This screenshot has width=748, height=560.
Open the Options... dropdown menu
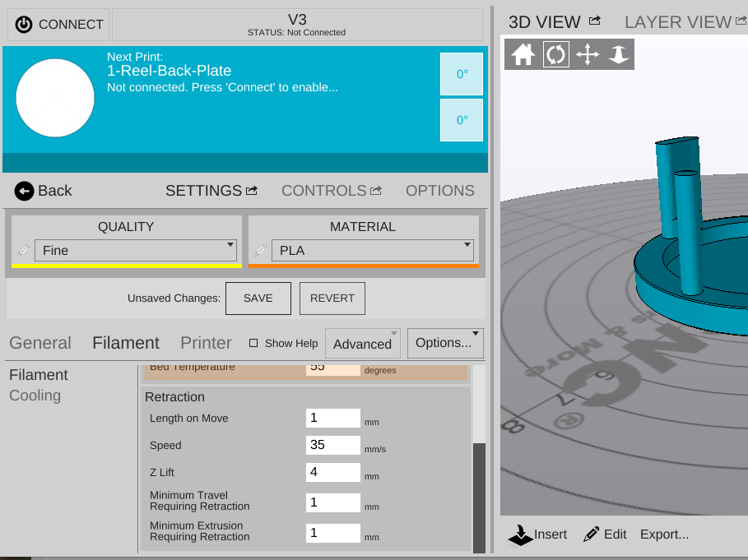pos(445,343)
